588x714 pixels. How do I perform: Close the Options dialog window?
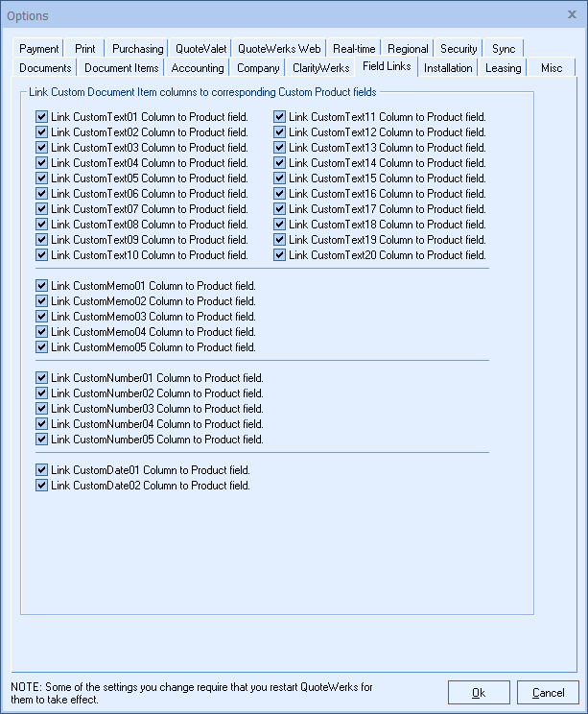(x=573, y=14)
